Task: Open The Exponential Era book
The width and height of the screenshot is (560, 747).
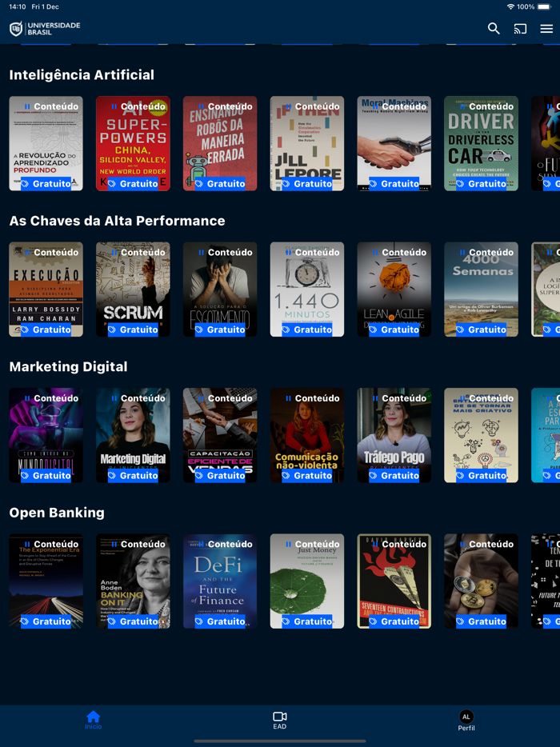Action: click(x=46, y=581)
